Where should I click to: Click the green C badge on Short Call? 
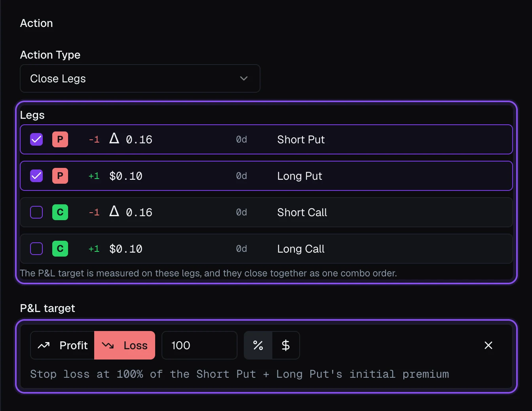click(60, 212)
